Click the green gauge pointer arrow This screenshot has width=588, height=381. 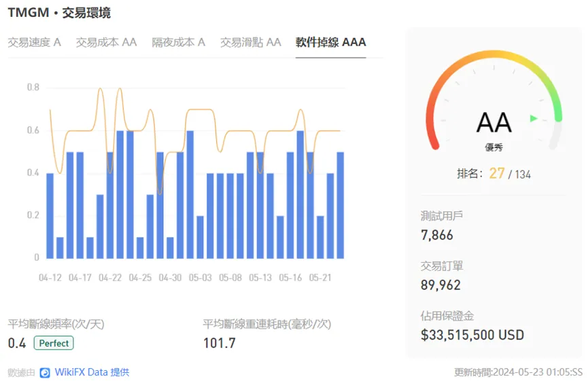point(534,118)
